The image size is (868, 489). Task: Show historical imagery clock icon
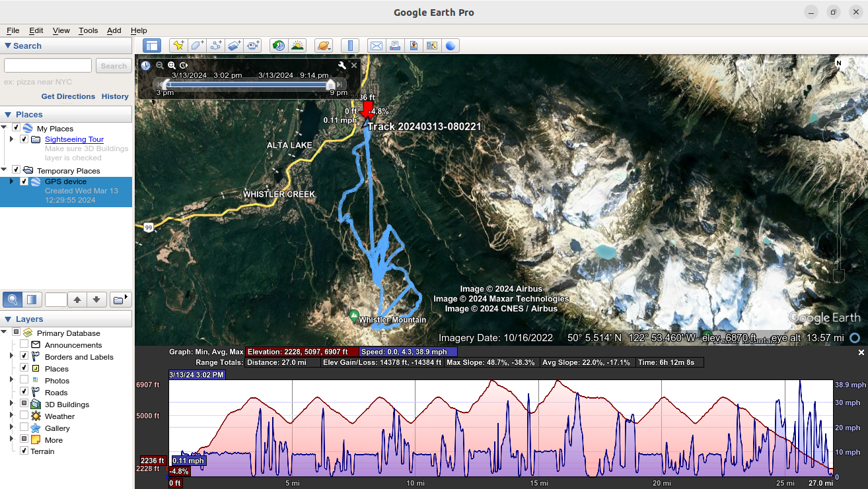coord(279,46)
